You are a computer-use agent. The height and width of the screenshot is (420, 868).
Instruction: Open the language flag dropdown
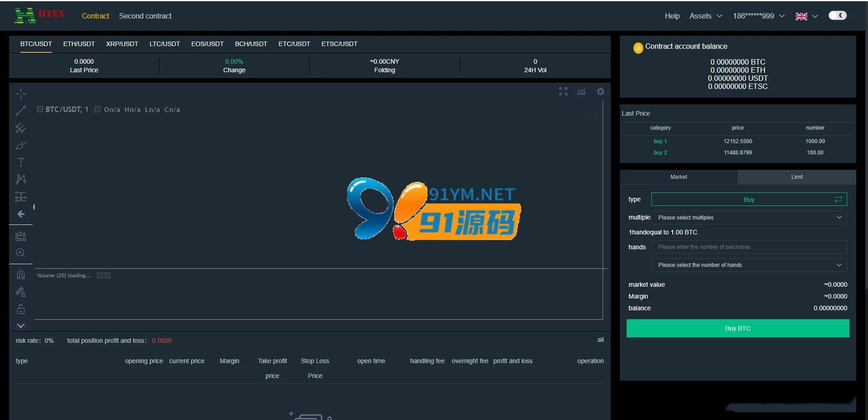click(x=807, y=16)
